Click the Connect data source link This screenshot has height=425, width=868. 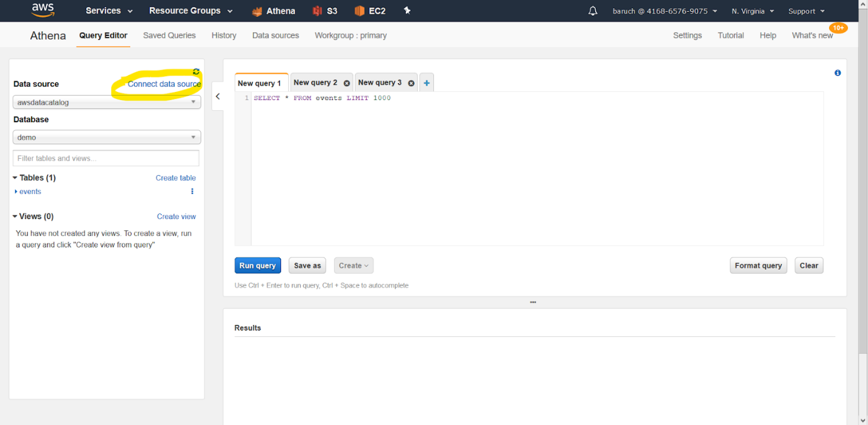tap(164, 84)
